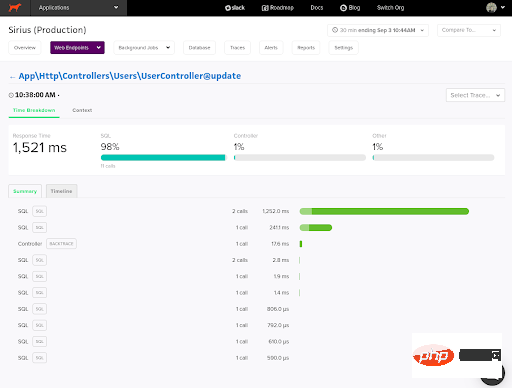This screenshot has width=512, height=388.
Task: Click SQL badge on 792.0 µs row
Action: (x=39, y=325)
